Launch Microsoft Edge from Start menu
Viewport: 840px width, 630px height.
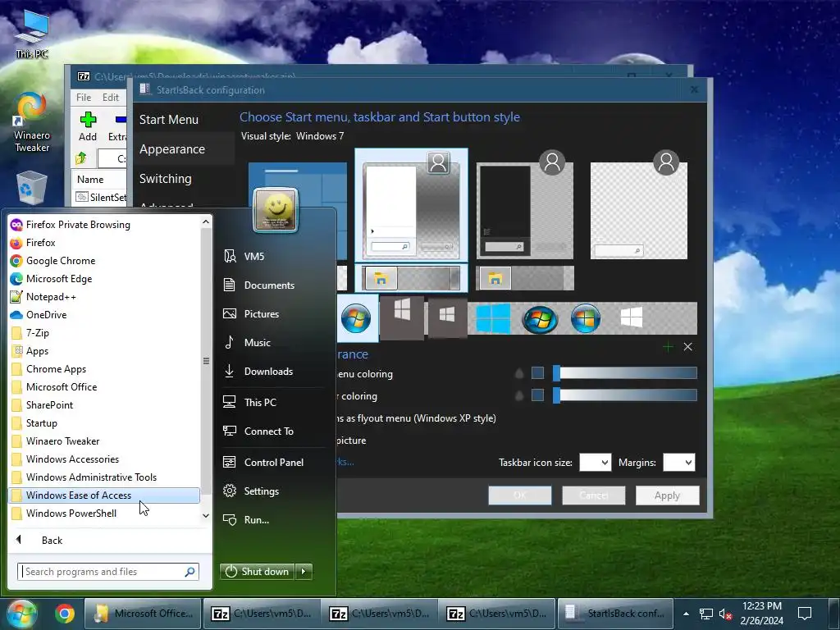coord(104,279)
